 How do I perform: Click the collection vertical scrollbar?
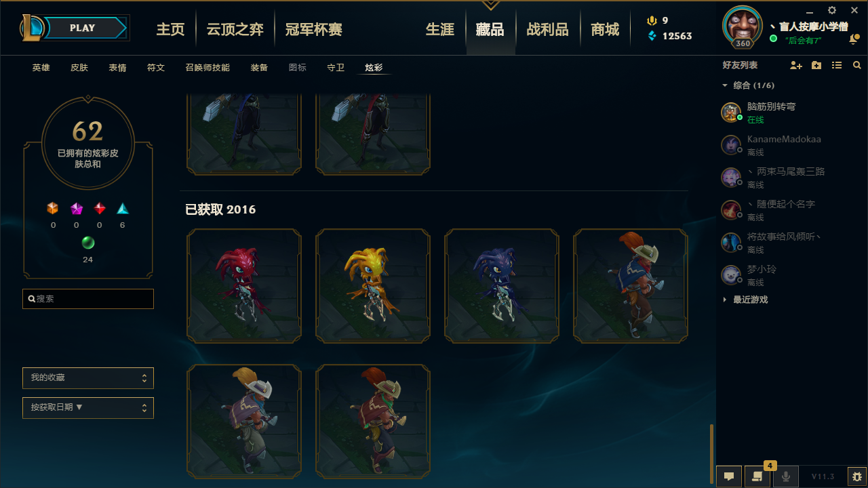711,453
